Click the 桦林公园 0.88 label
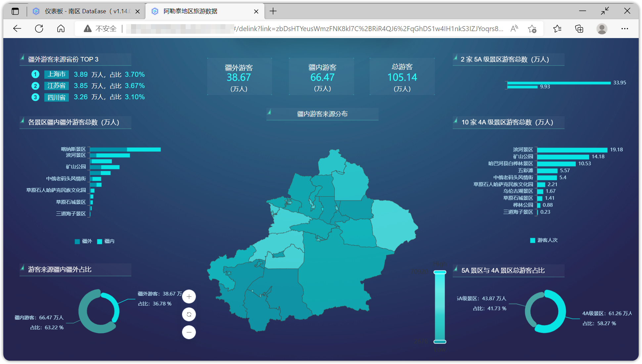 [x=523, y=205]
